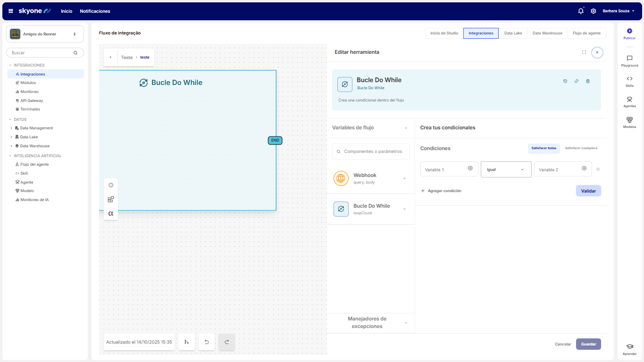Select the Satisfacer cualquiera option
Viewport: 644px width, 362px height.
click(581, 148)
